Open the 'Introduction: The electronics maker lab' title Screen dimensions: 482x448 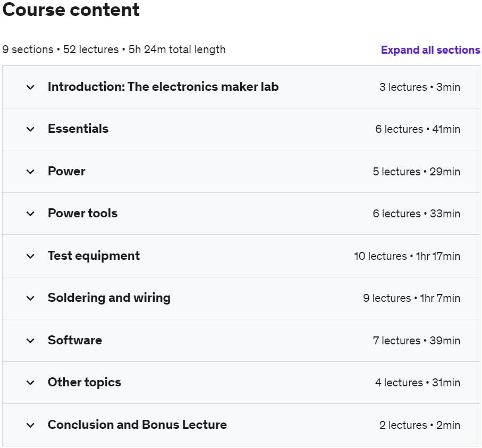[x=163, y=87]
